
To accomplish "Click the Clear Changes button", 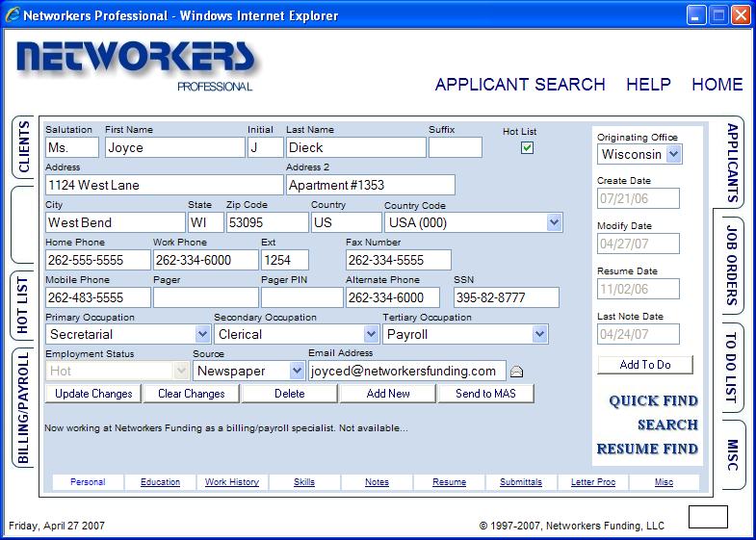I will [192, 394].
